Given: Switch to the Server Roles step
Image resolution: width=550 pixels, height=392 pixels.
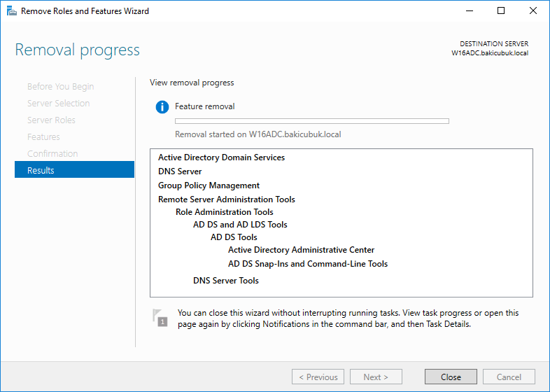Looking at the screenshot, I should coord(51,120).
